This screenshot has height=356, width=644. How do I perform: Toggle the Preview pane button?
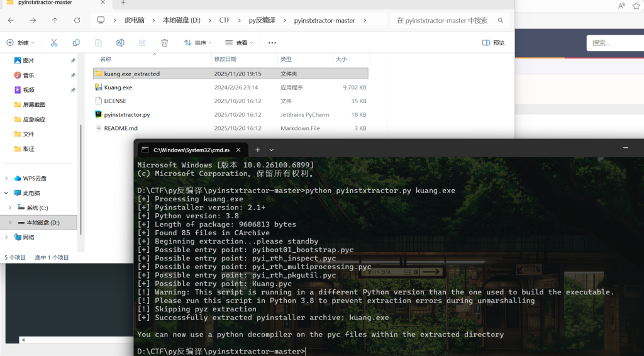click(494, 43)
